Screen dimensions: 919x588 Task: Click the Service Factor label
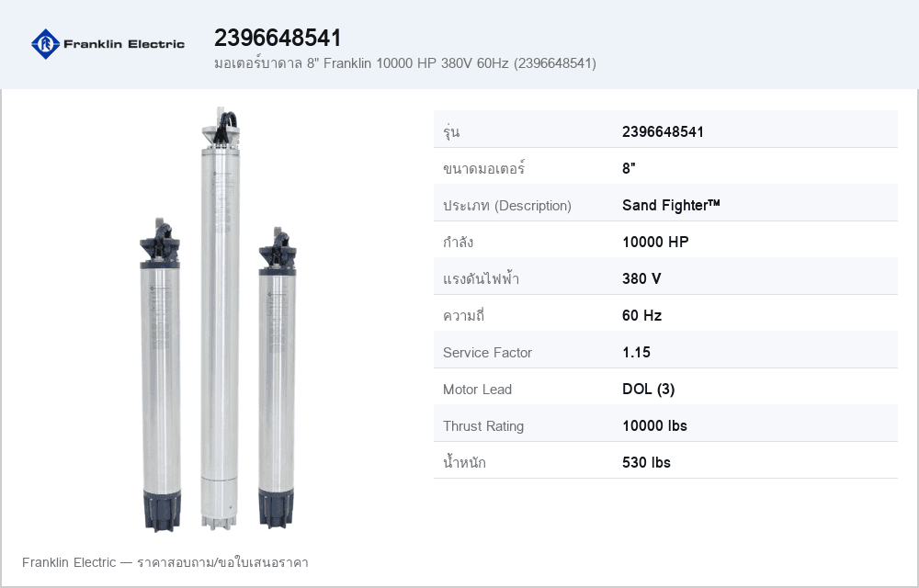point(488,353)
